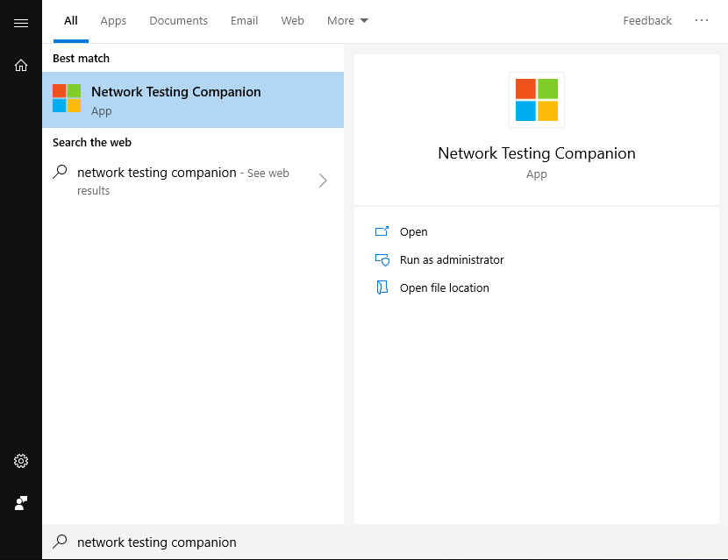Go to the Home icon in sidebar

pyautogui.click(x=21, y=65)
